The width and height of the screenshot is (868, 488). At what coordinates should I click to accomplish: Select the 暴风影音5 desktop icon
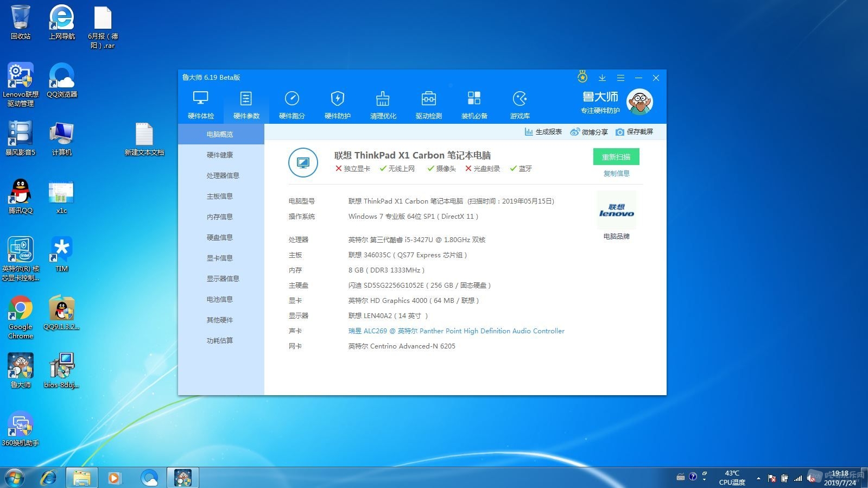[x=21, y=138]
